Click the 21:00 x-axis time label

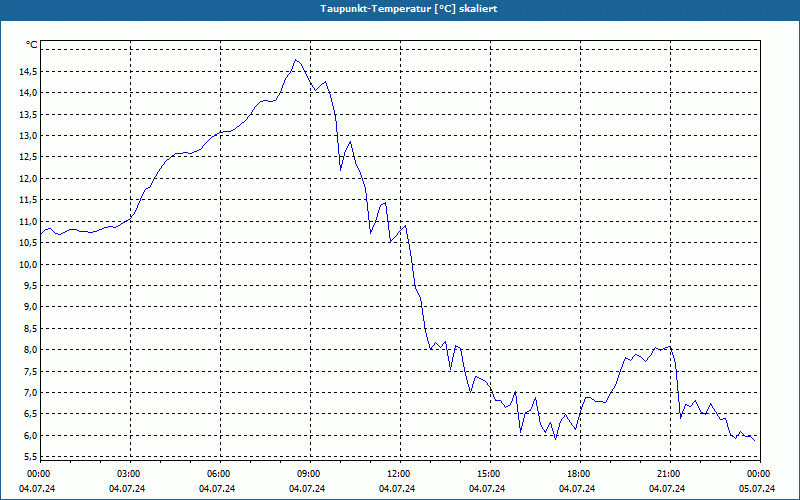tap(670, 474)
